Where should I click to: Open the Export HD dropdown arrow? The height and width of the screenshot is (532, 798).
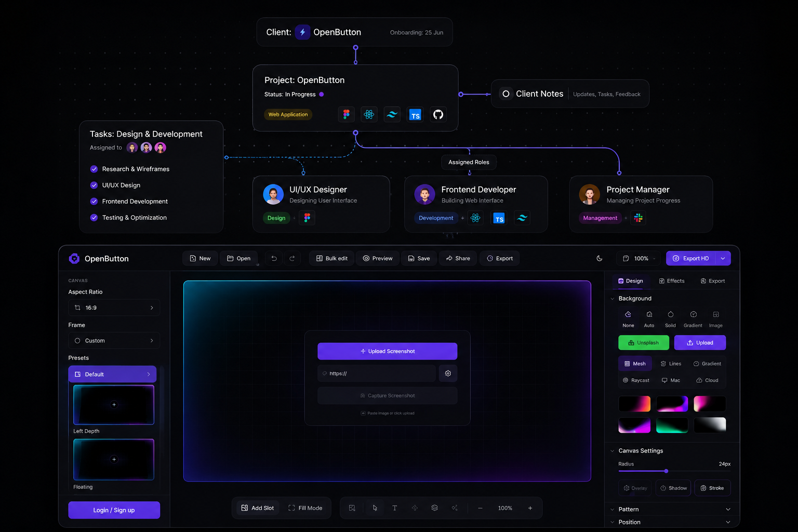[723, 258]
